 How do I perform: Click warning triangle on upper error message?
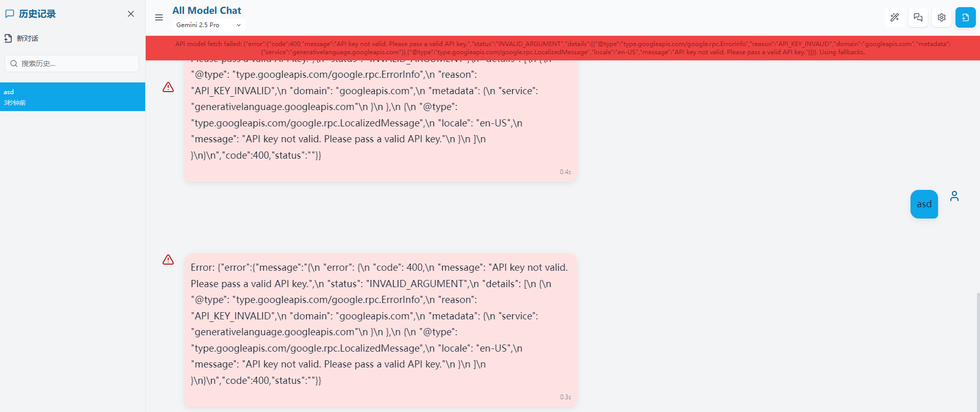168,88
